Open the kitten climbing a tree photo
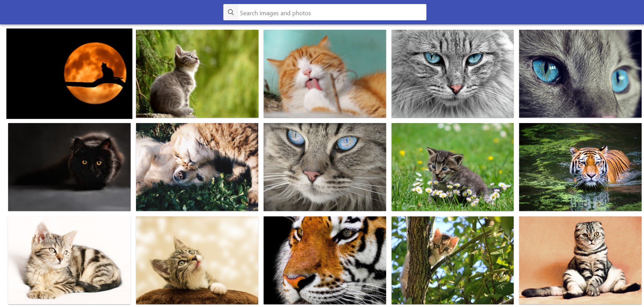 tap(452, 260)
